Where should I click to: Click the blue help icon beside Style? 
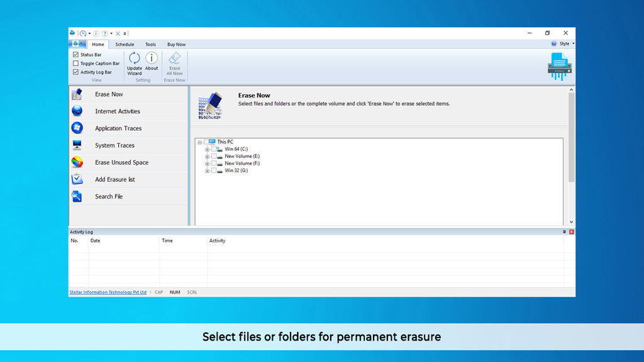point(553,43)
